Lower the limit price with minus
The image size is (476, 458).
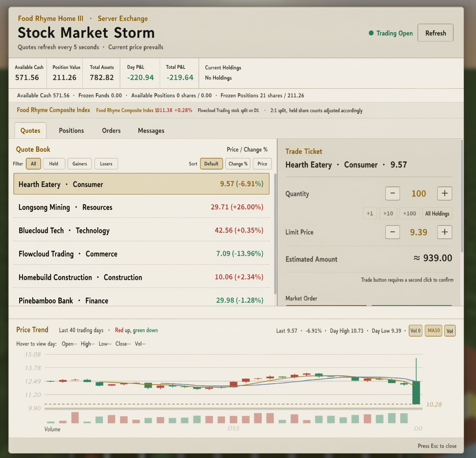tap(392, 232)
